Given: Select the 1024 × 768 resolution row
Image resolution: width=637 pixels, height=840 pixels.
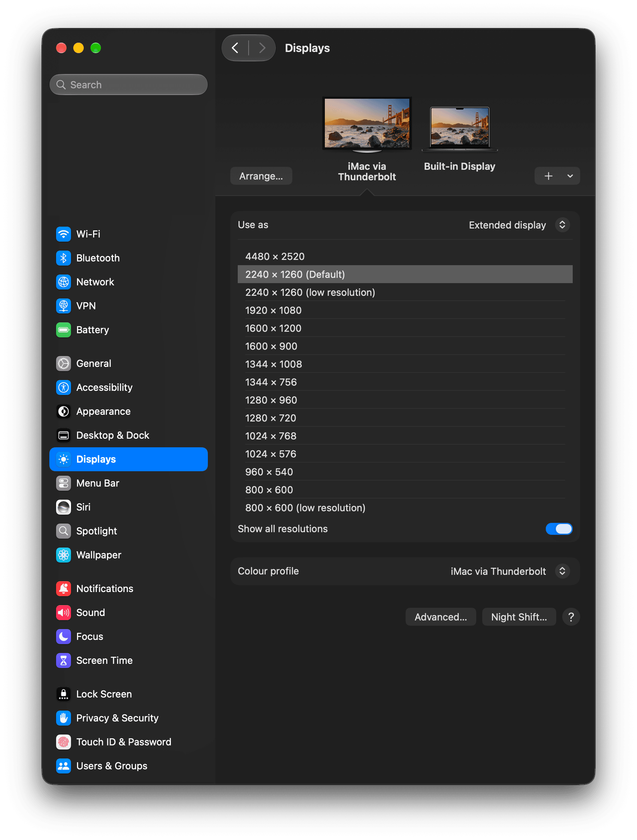Looking at the screenshot, I should click(x=405, y=436).
